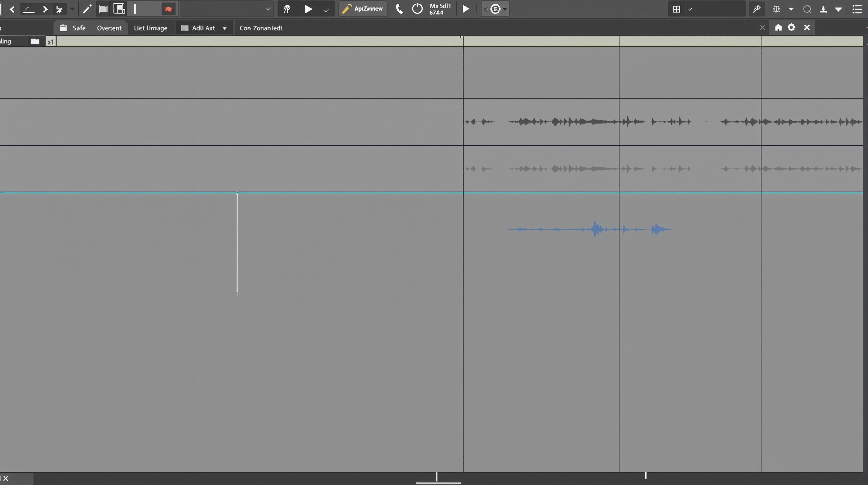Select the Pen tool in the toolbar
Viewport: 868px width, 485px height.
pyautogui.click(x=87, y=9)
